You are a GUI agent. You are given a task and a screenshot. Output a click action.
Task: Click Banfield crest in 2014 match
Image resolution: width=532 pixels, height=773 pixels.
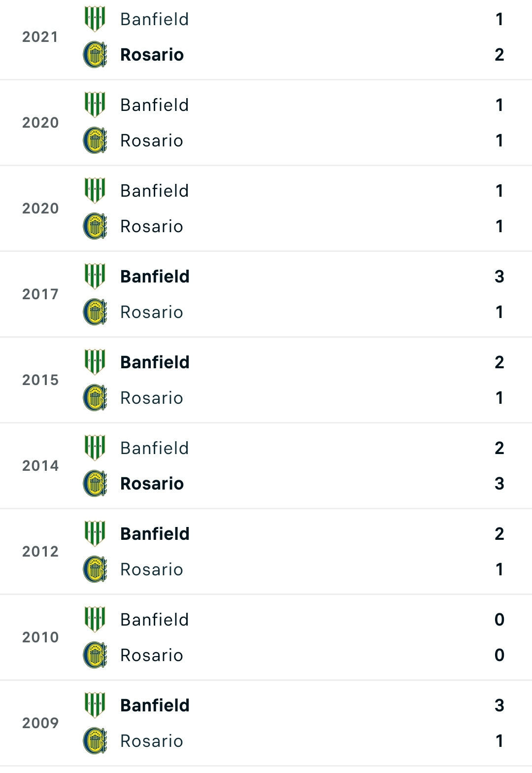tap(95, 448)
